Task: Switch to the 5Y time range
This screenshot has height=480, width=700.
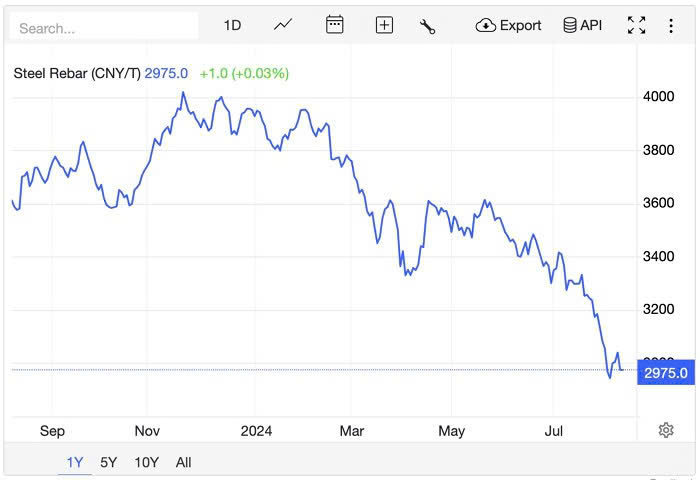Action: (x=108, y=462)
